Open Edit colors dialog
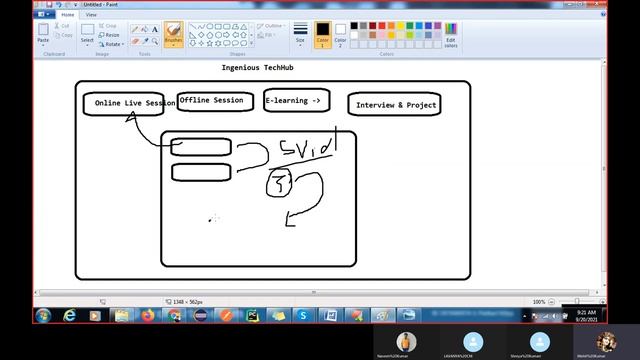Viewport: 640px width, 360px height. point(451,35)
